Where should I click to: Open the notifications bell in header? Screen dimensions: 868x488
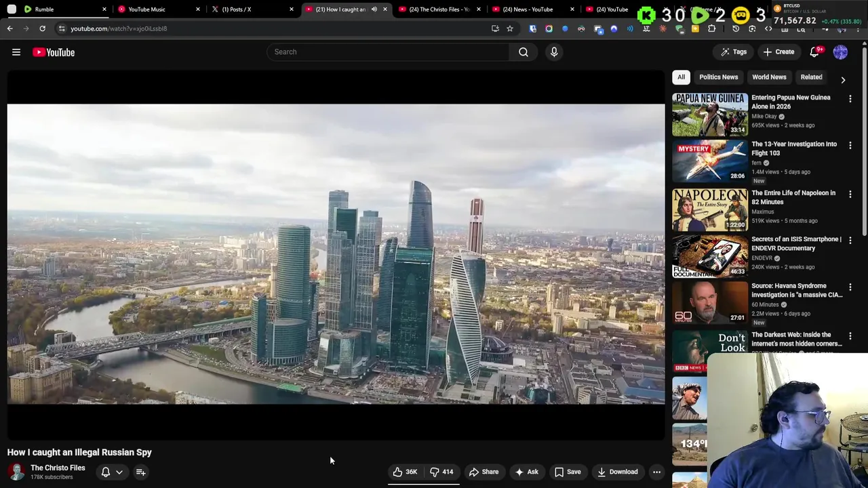click(815, 52)
